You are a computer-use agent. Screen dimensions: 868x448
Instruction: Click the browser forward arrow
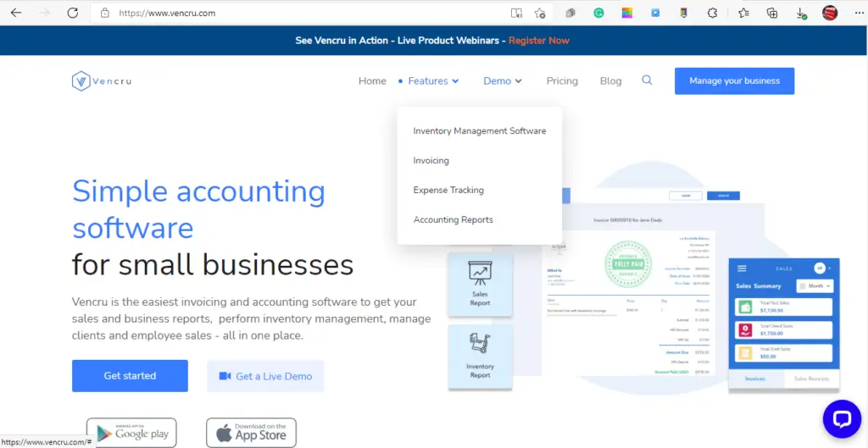(45, 13)
